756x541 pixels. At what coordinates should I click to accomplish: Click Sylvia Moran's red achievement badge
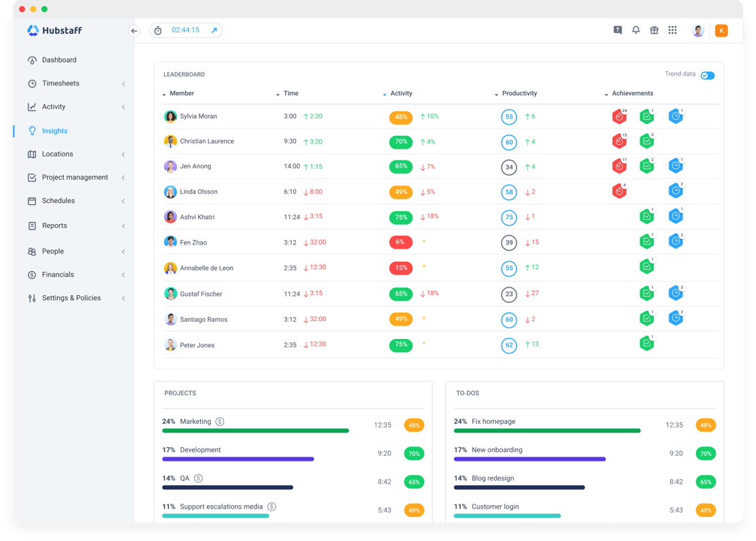pyautogui.click(x=619, y=116)
